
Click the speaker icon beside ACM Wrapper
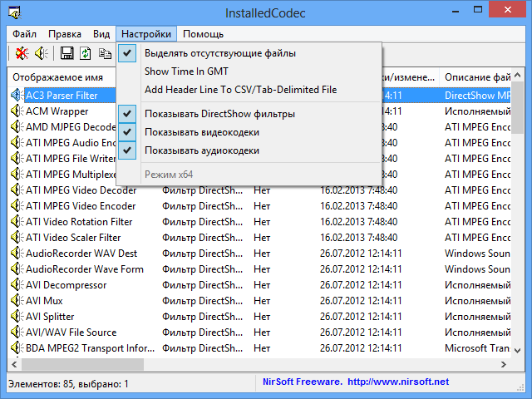[x=17, y=111]
